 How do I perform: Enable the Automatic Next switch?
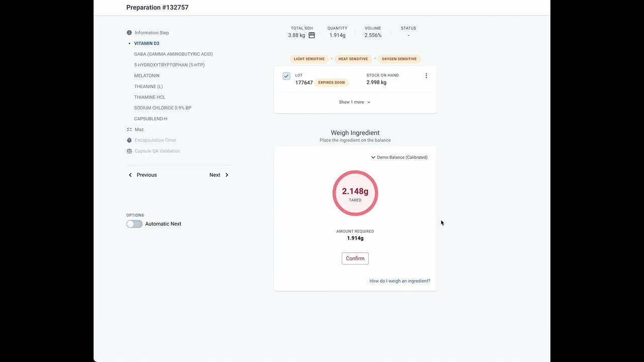[x=134, y=224]
